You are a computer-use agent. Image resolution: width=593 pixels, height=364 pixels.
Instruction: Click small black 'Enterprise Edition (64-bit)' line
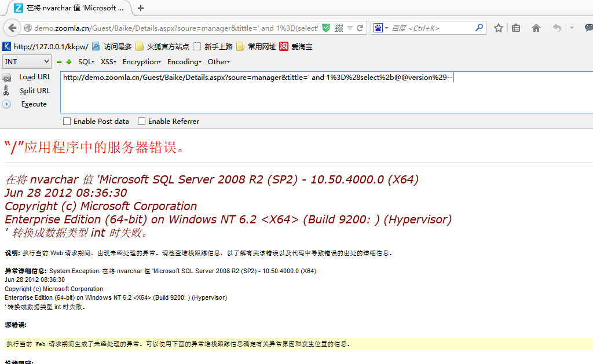point(116,297)
